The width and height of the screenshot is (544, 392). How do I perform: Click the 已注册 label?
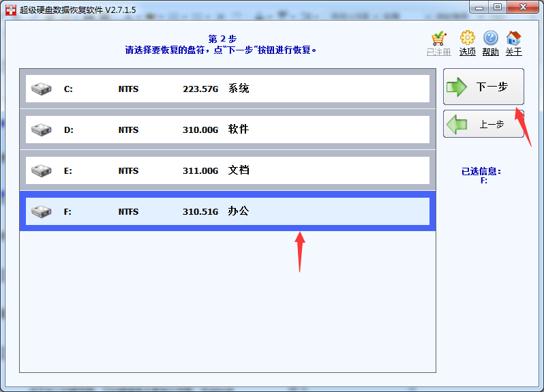tap(438, 52)
